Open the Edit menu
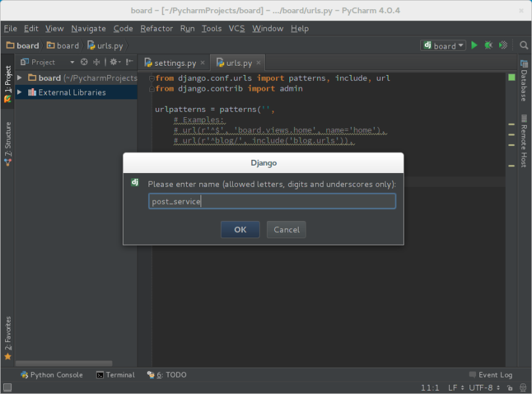The width and height of the screenshot is (532, 394). click(31, 28)
